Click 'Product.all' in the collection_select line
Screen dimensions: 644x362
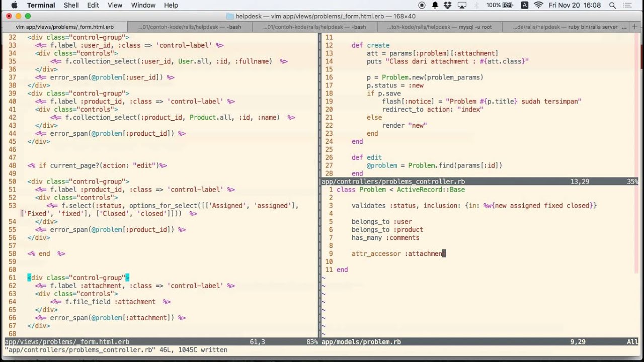pos(210,118)
